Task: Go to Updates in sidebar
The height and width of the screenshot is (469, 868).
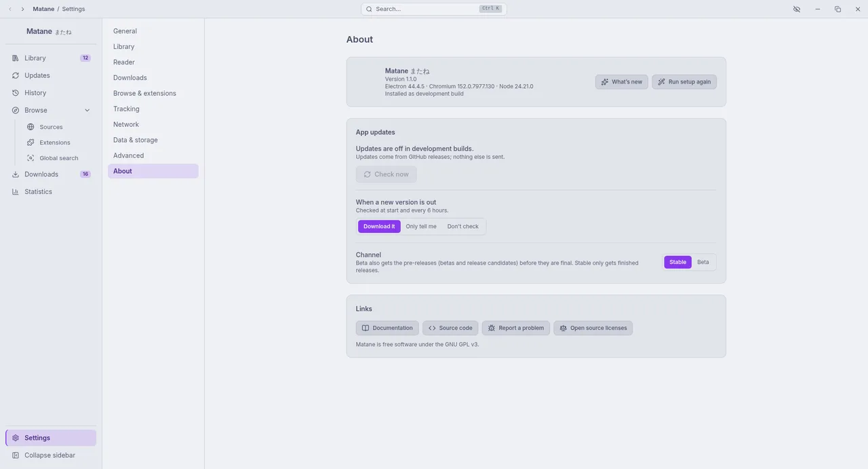Action: tap(51, 75)
